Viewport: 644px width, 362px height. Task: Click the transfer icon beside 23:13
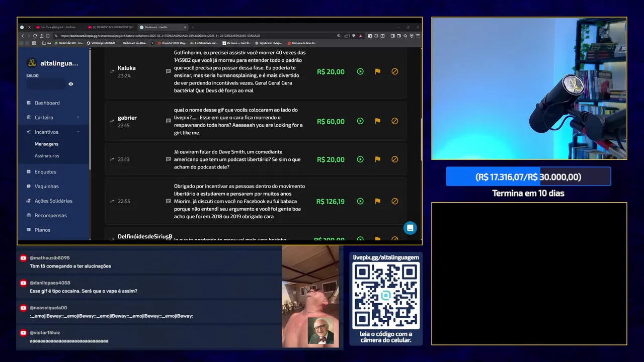(x=112, y=159)
